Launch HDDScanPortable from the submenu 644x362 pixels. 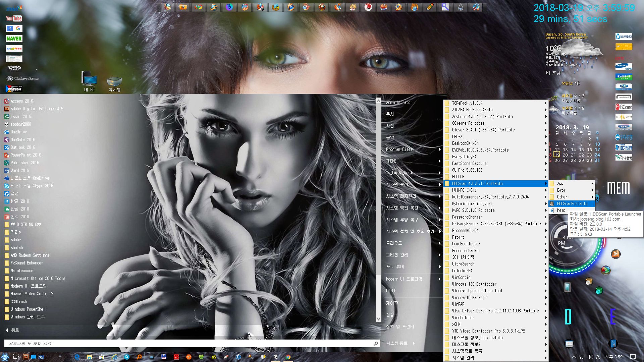(572, 203)
